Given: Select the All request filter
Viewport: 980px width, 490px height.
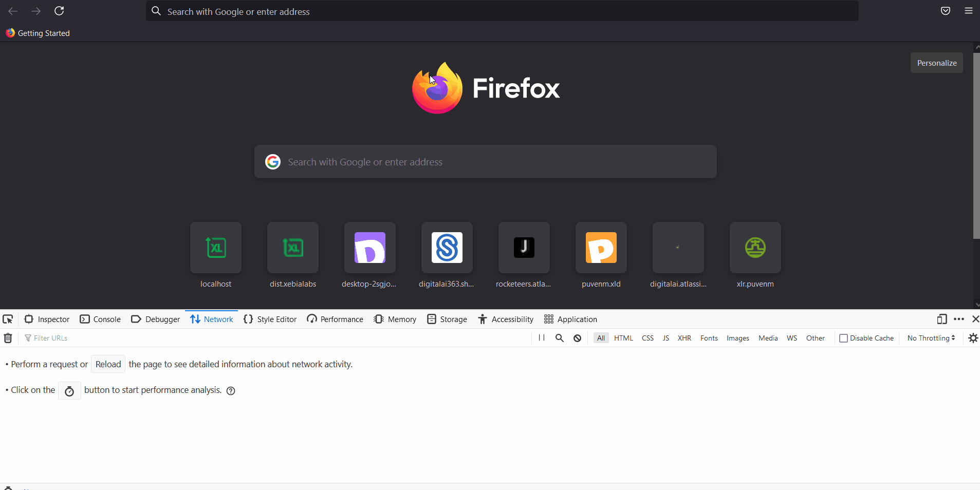Looking at the screenshot, I should pos(601,338).
